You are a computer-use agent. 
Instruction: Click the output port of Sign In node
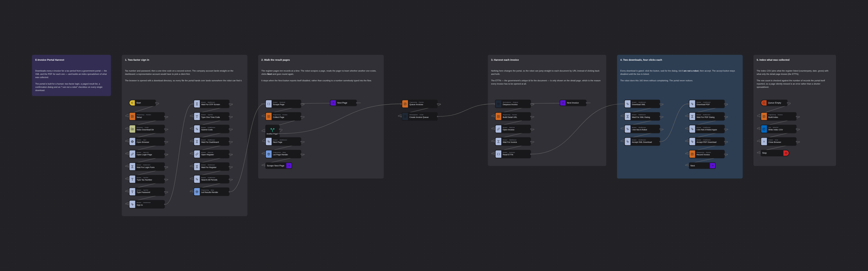click(x=165, y=204)
